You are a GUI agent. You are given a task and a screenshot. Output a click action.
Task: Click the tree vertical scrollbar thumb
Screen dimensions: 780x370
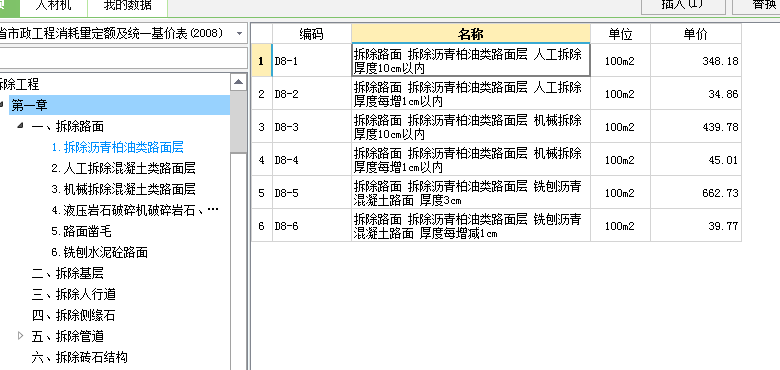click(x=239, y=122)
